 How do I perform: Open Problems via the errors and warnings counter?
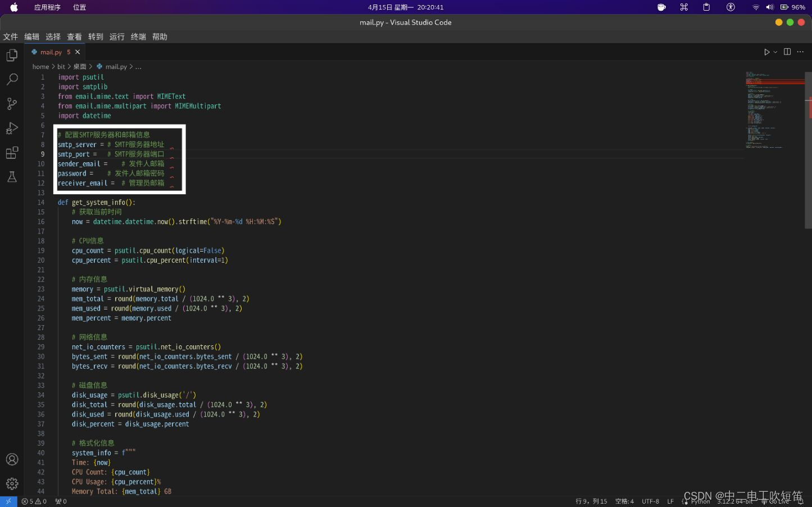[34, 501]
